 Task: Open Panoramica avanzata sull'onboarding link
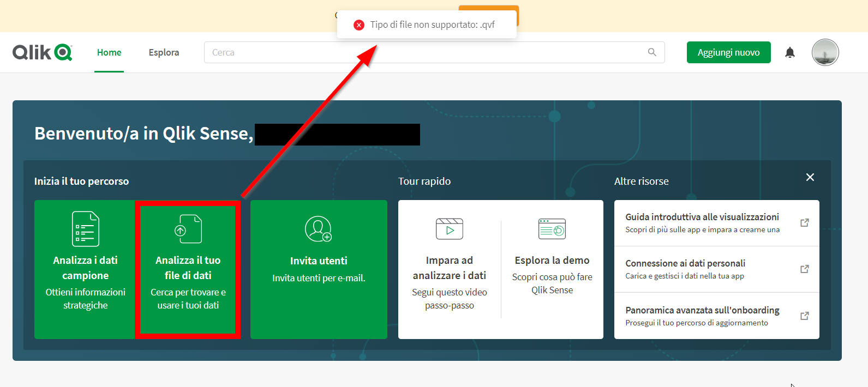coord(717,316)
